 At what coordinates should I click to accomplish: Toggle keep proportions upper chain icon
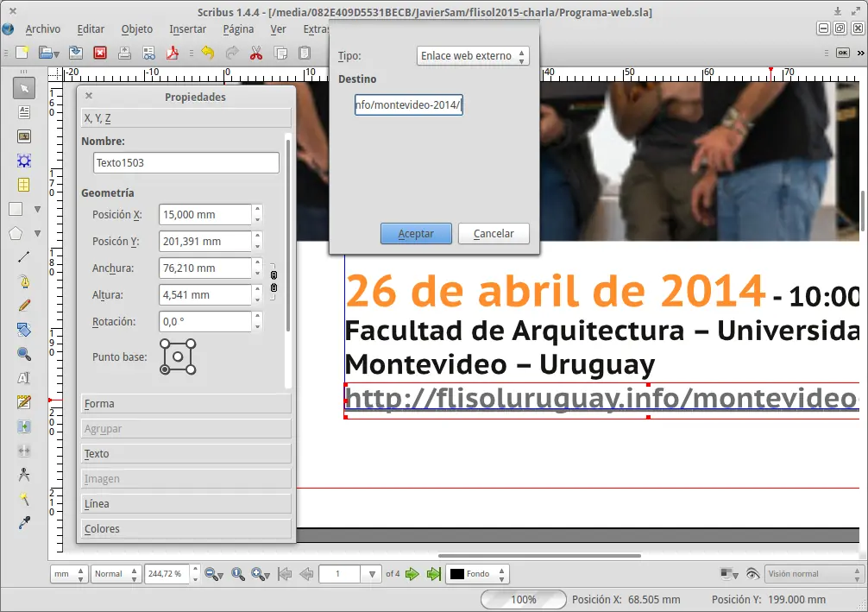pos(274,274)
